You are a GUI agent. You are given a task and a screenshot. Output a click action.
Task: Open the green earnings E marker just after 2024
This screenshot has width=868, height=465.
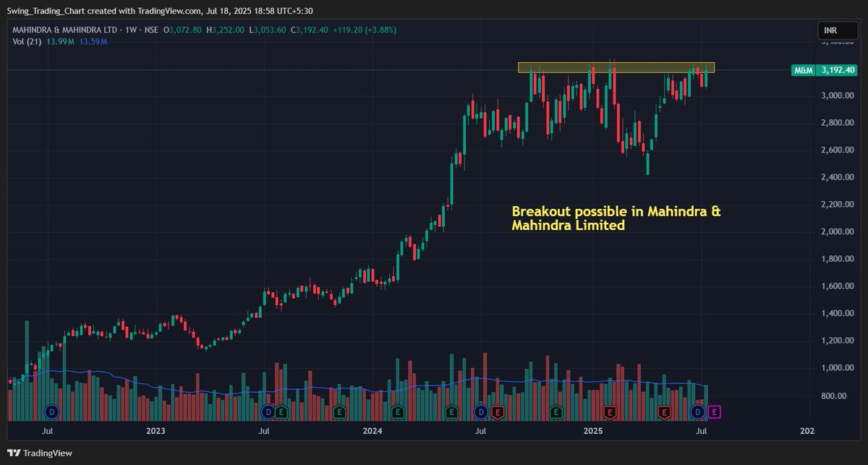[x=397, y=411]
